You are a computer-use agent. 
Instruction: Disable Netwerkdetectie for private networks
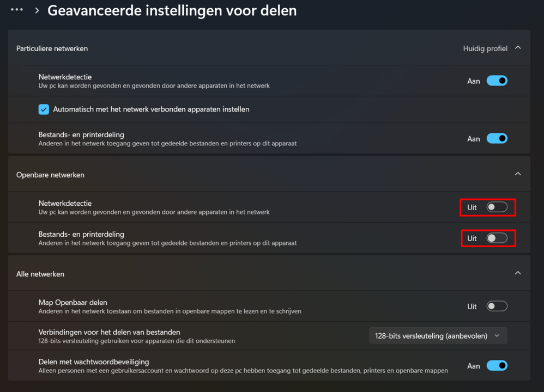pyautogui.click(x=497, y=80)
